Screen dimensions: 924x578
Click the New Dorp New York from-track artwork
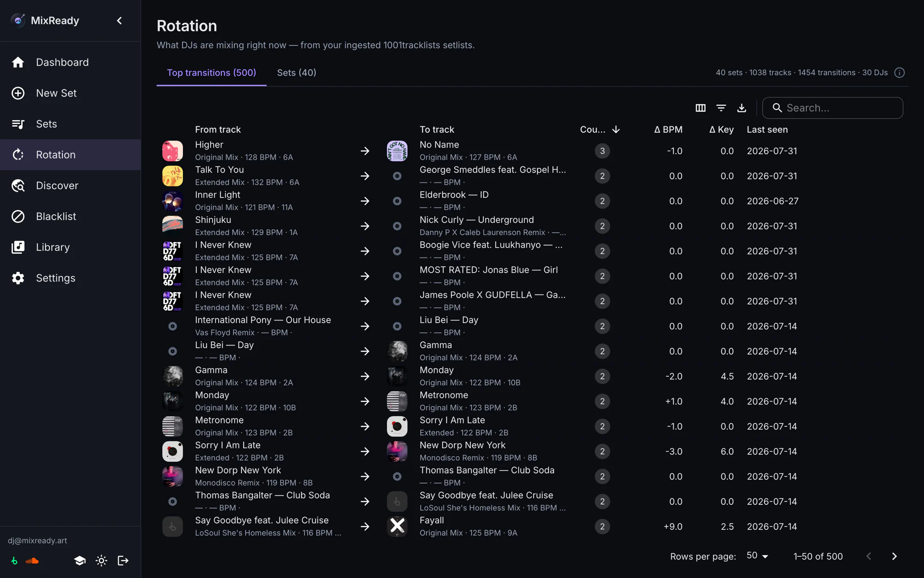coord(172,476)
